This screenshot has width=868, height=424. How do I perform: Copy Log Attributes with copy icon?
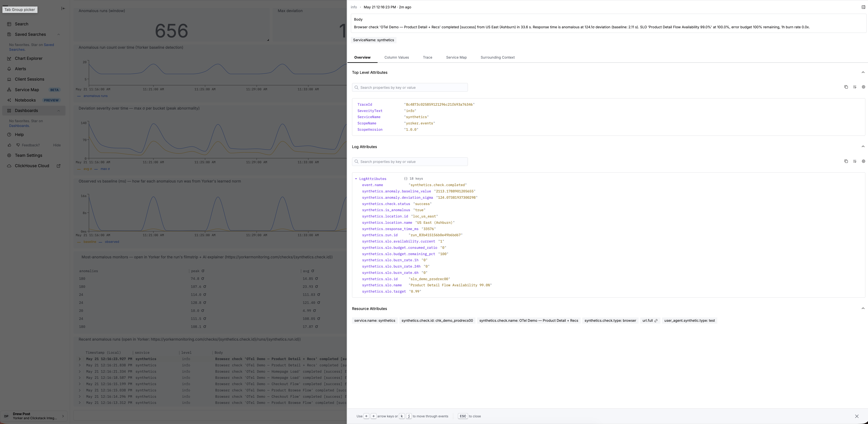coord(846,161)
